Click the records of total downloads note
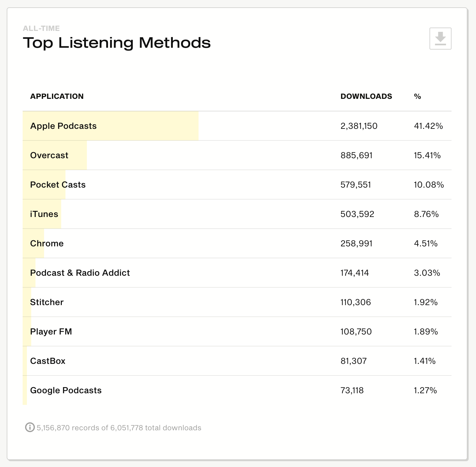 click(x=119, y=428)
